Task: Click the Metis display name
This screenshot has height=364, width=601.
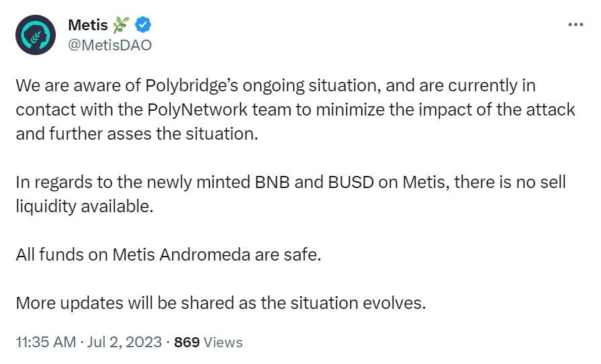Action: click(88, 26)
